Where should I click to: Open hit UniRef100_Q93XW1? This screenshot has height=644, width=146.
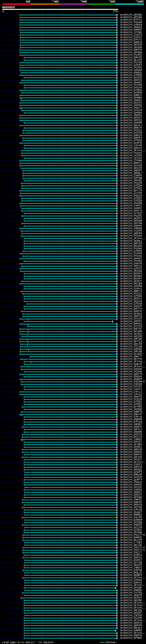(131, 15)
